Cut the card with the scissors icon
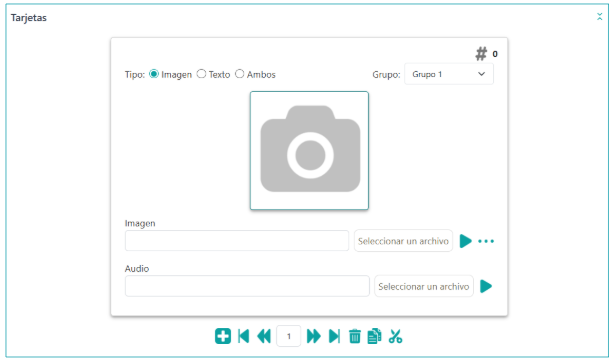 click(x=395, y=336)
